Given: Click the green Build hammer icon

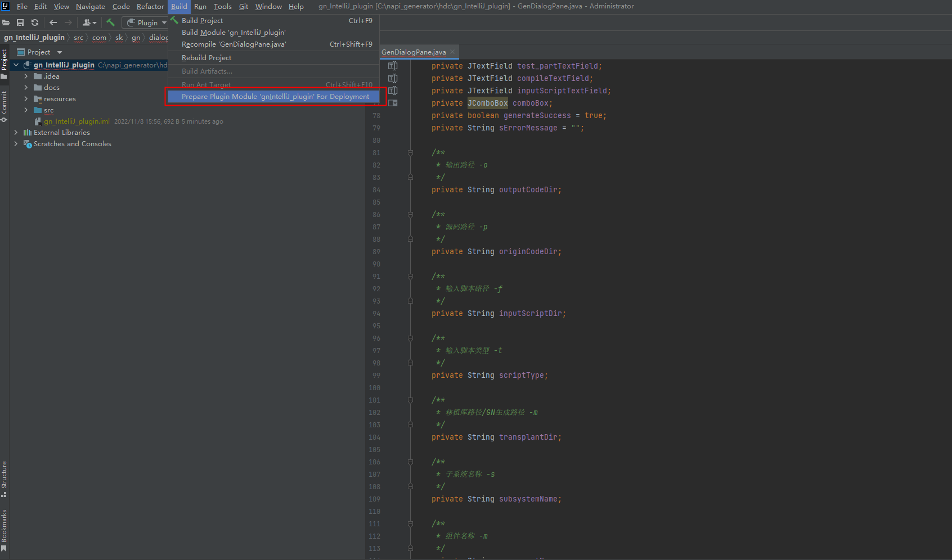Looking at the screenshot, I should click(x=110, y=22).
